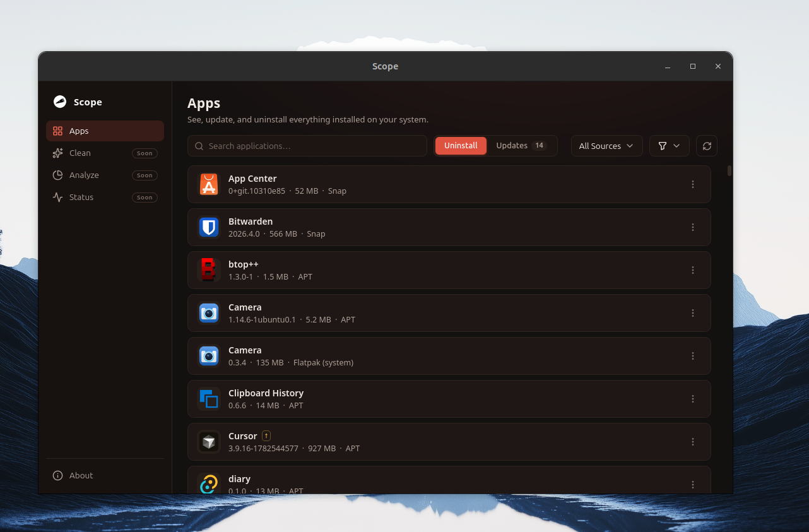Select the Clipboard History name text
This screenshot has width=809, height=532.
pyautogui.click(x=266, y=393)
